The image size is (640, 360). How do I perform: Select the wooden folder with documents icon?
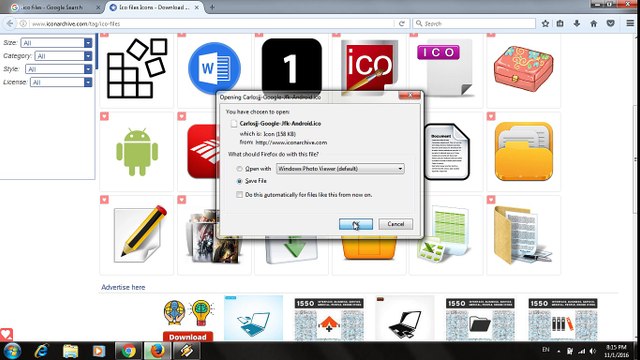tap(523, 235)
